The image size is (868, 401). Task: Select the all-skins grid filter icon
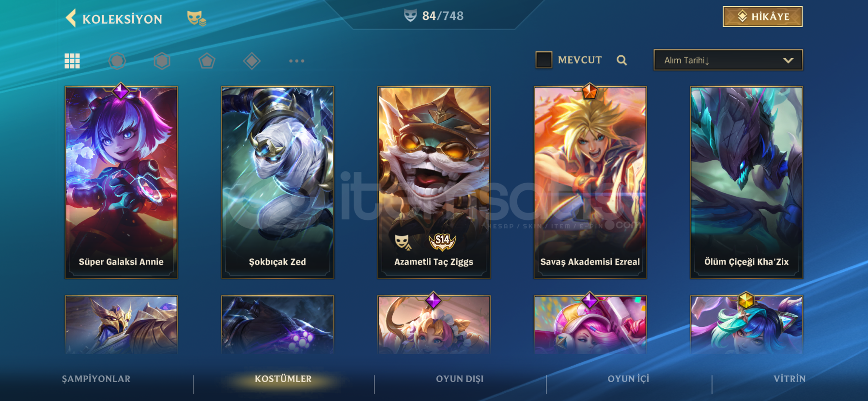pyautogui.click(x=72, y=61)
